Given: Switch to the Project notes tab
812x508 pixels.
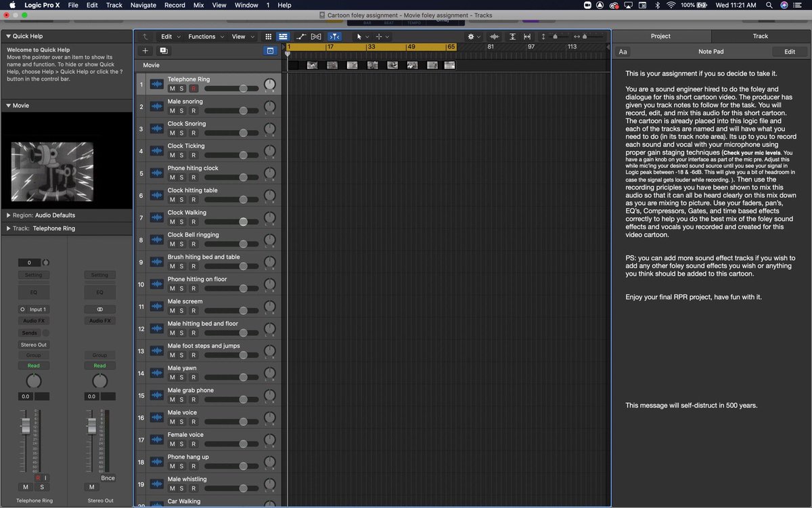Looking at the screenshot, I should (660, 37).
